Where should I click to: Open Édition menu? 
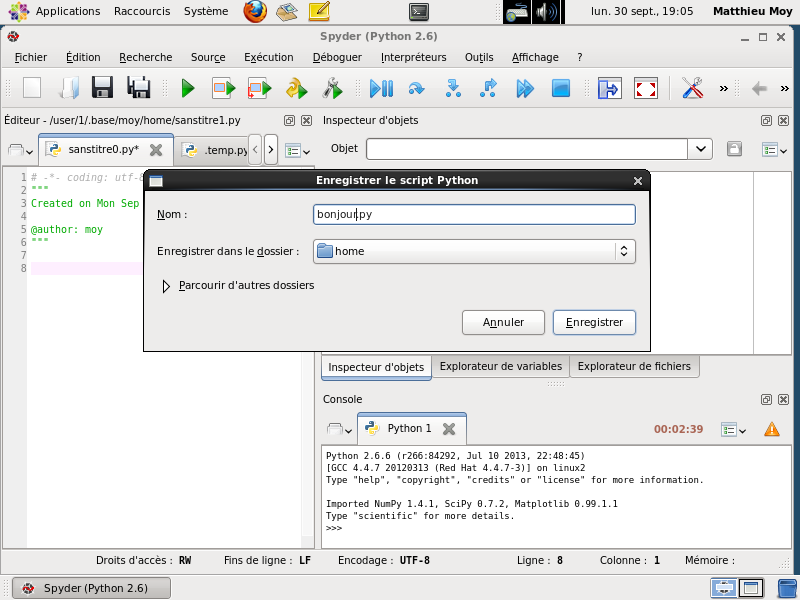(83, 57)
